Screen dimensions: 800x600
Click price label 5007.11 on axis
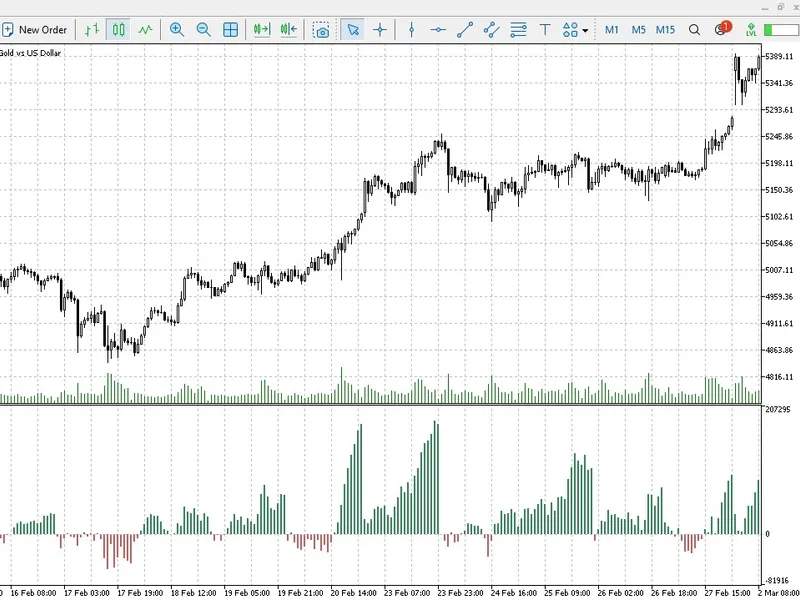pos(779,270)
